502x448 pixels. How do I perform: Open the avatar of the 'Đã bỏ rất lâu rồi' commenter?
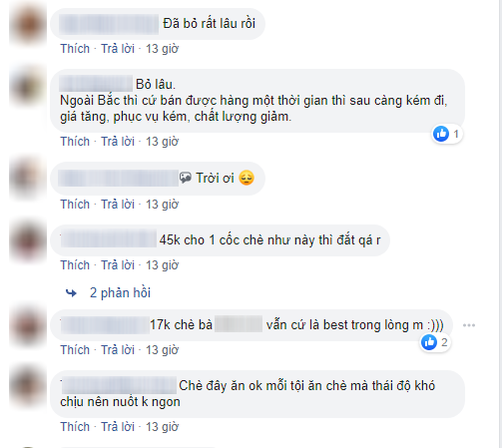pos(28,25)
